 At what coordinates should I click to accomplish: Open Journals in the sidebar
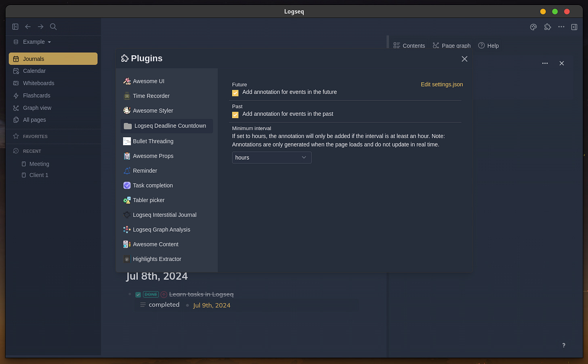tap(53, 59)
